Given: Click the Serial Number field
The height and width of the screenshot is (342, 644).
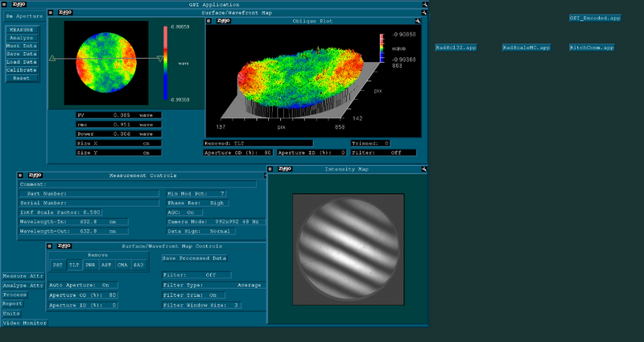Looking at the screenshot, I should [89, 203].
